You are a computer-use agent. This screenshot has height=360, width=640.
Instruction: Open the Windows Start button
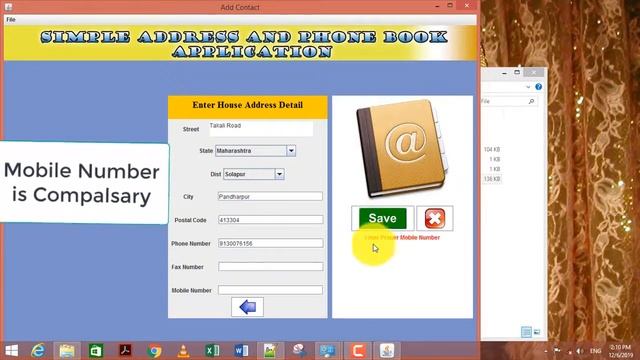point(11,351)
